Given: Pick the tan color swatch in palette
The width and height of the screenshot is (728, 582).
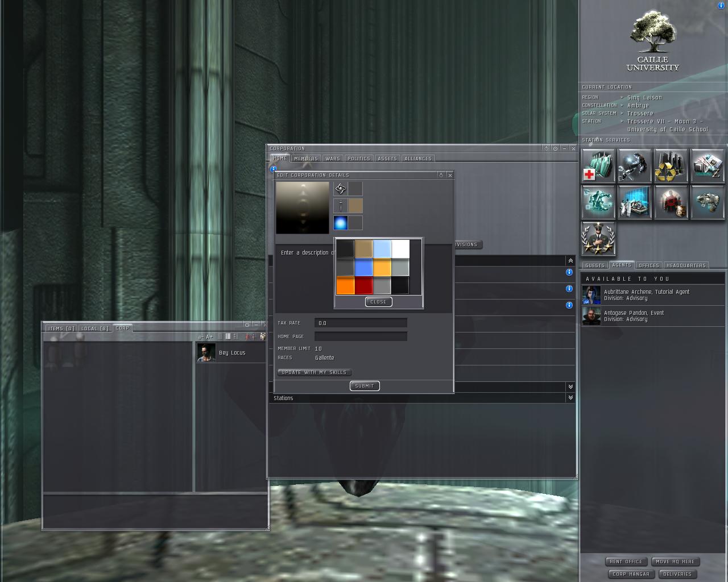Looking at the screenshot, I should 364,248.
